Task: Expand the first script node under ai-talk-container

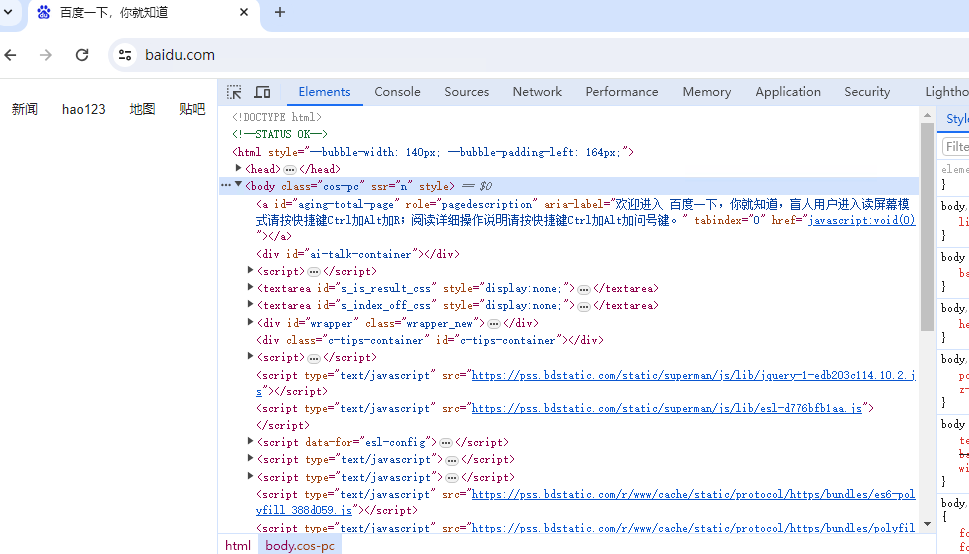Action: coord(250,270)
